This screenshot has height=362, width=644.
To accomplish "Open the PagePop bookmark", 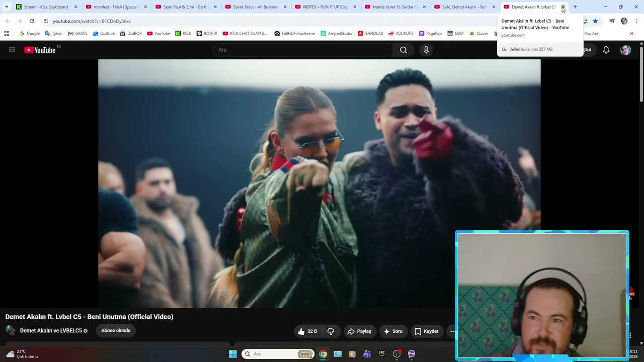I will point(430,34).
